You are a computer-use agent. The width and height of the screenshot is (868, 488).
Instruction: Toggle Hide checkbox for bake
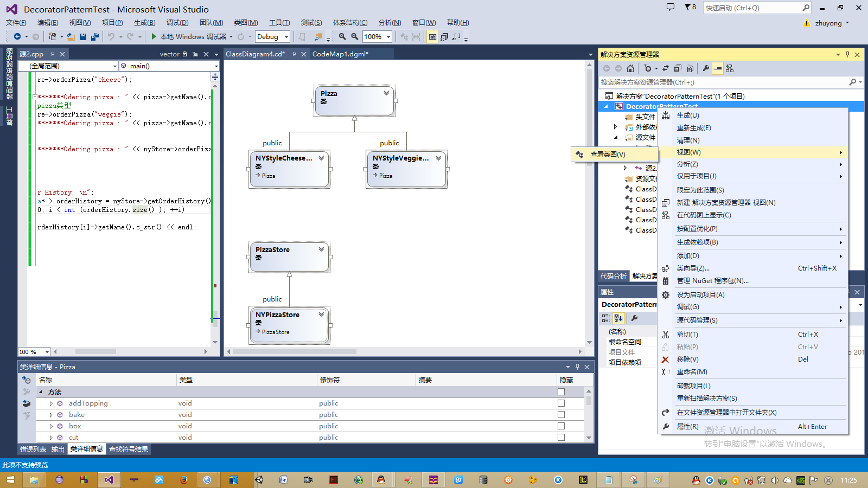561,415
